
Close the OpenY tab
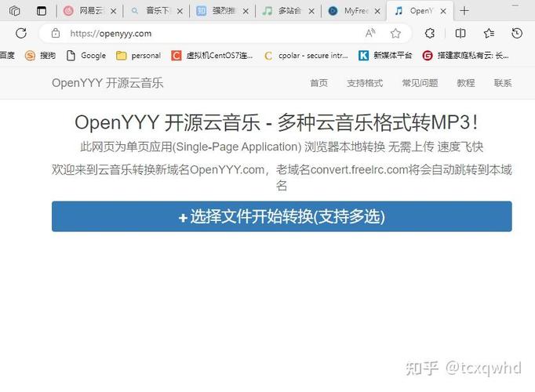click(x=443, y=11)
